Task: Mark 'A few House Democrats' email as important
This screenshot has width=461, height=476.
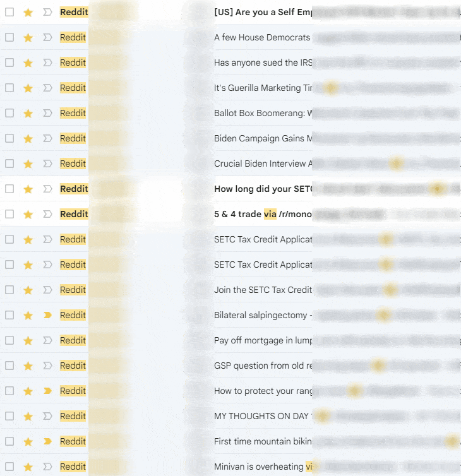Action: (47, 37)
